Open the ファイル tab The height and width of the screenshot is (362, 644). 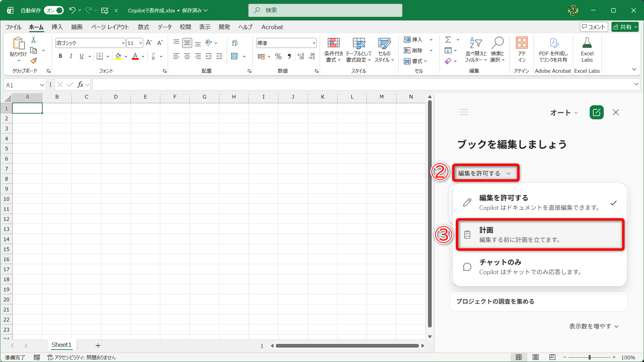coord(13,27)
